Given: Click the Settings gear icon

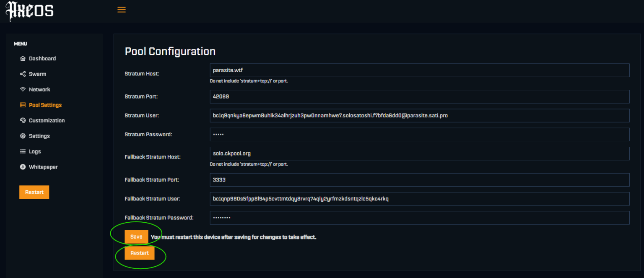Looking at the screenshot, I should point(23,136).
